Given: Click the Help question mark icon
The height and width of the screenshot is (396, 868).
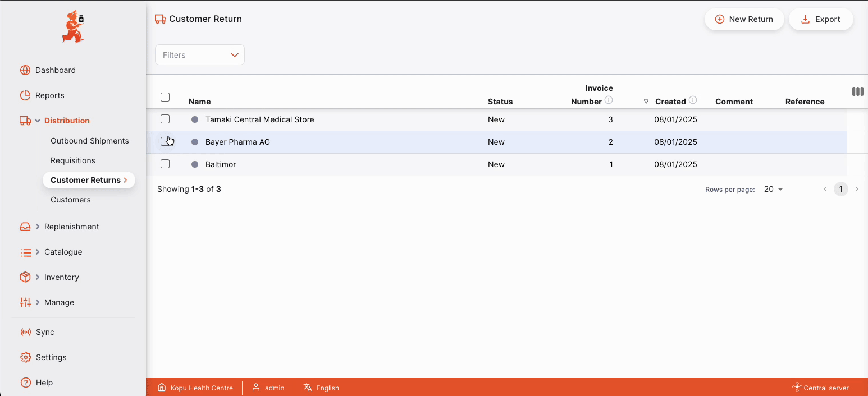Looking at the screenshot, I should [x=25, y=383].
